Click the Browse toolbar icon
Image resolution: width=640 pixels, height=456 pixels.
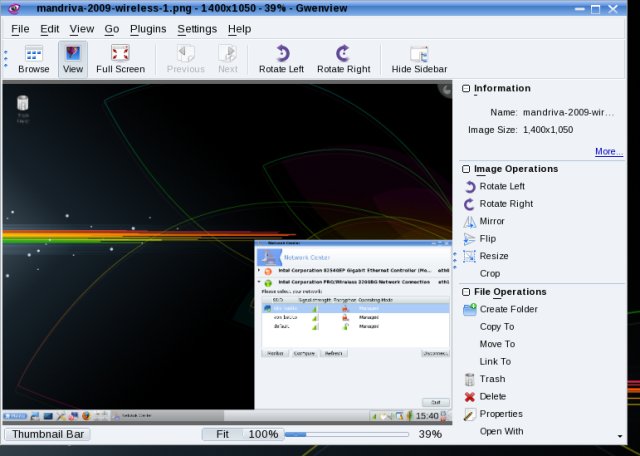33,59
